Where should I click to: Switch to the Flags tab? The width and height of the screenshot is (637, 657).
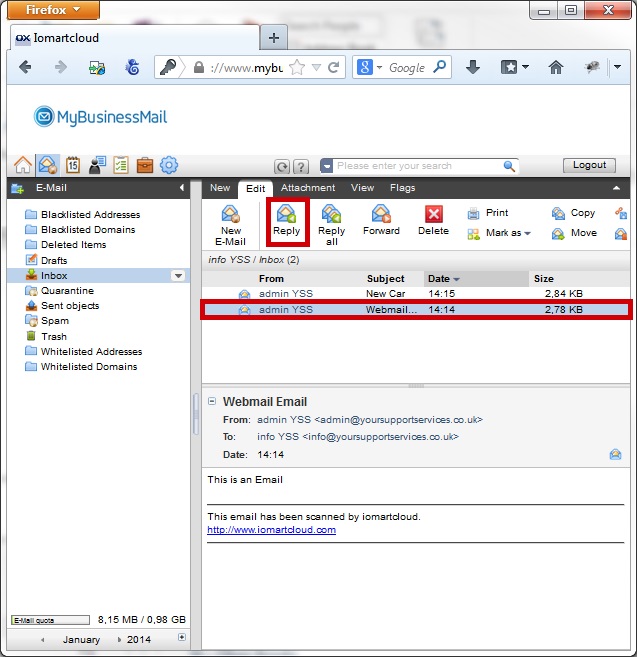coord(402,188)
